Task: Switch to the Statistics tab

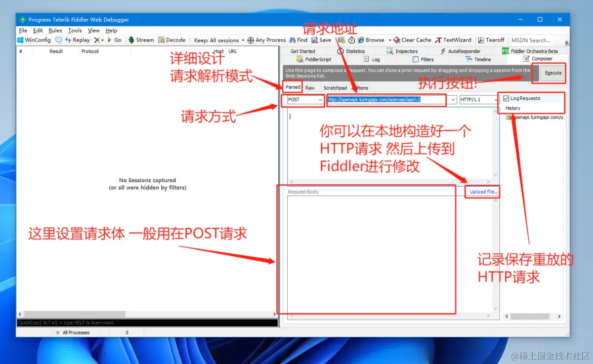Action: click(x=351, y=51)
